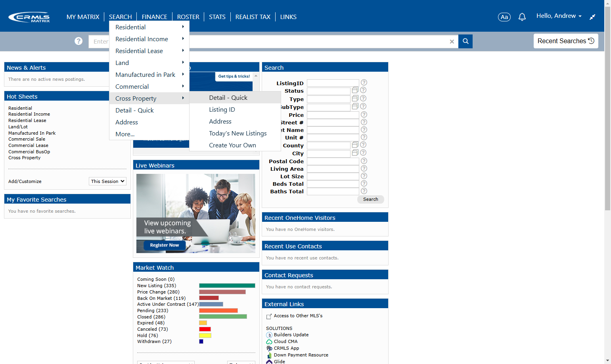The height and width of the screenshot is (364, 611).
Task: Open the This Session dropdown
Action: click(107, 181)
